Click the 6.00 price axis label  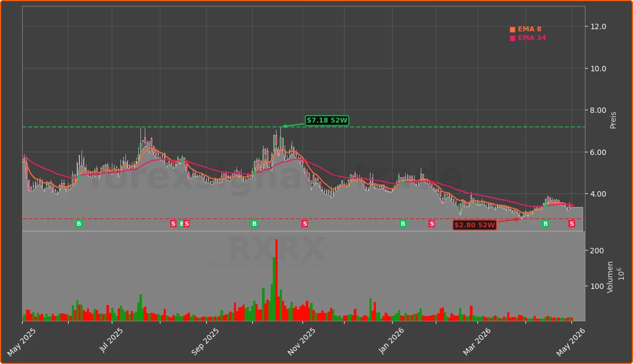598,152
